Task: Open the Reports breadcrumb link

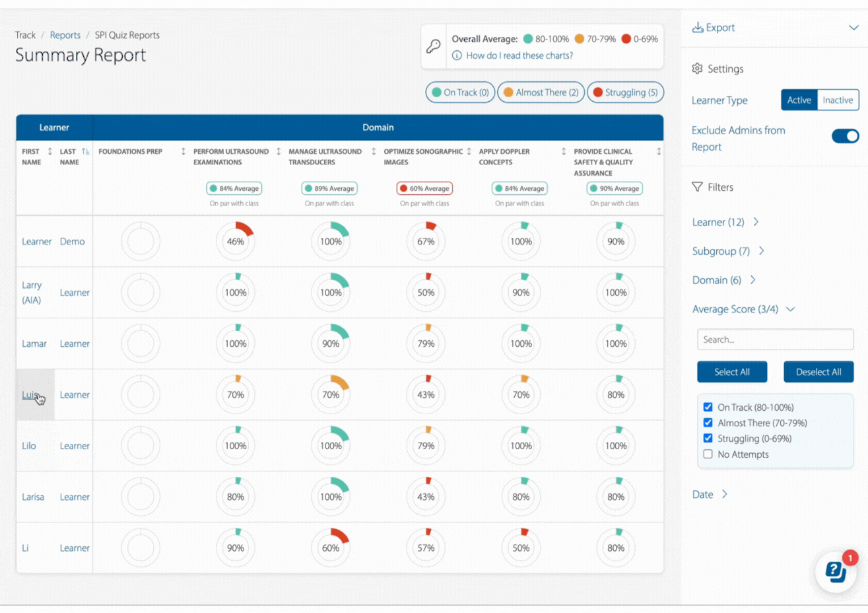Action: click(65, 35)
